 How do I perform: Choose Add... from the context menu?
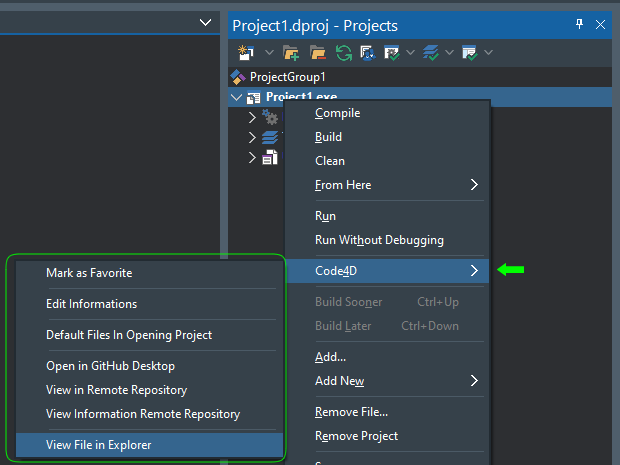pyautogui.click(x=388, y=357)
